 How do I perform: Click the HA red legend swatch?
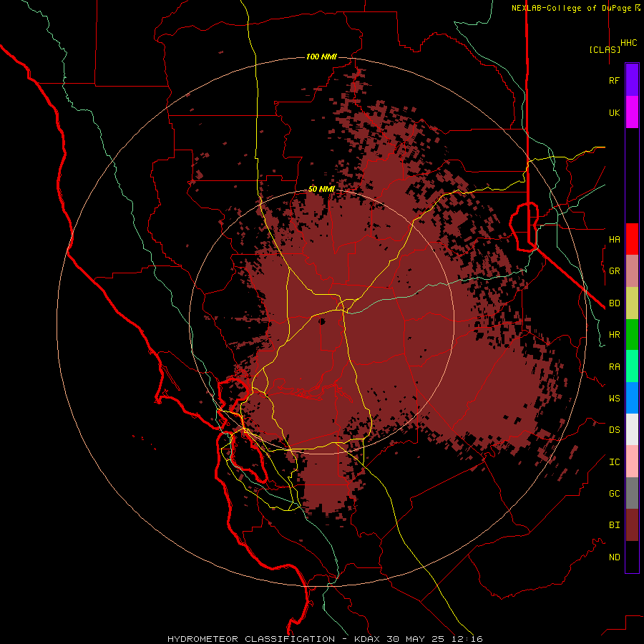click(632, 239)
